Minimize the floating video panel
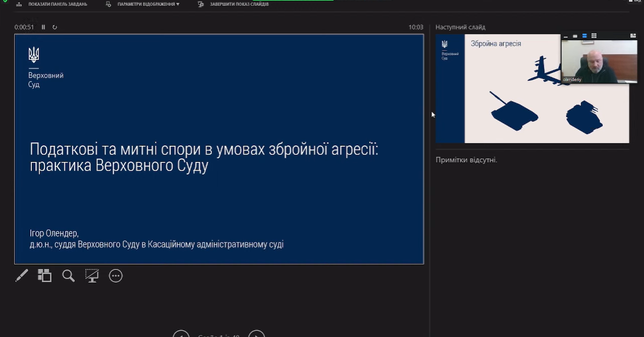The width and height of the screenshot is (644, 337). [x=566, y=36]
